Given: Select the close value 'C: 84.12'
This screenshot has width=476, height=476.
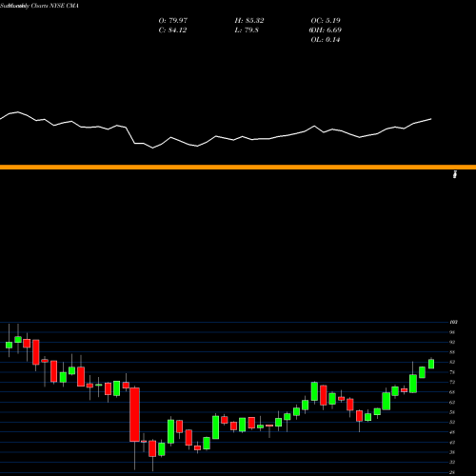Looking at the screenshot, I should [172, 30].
